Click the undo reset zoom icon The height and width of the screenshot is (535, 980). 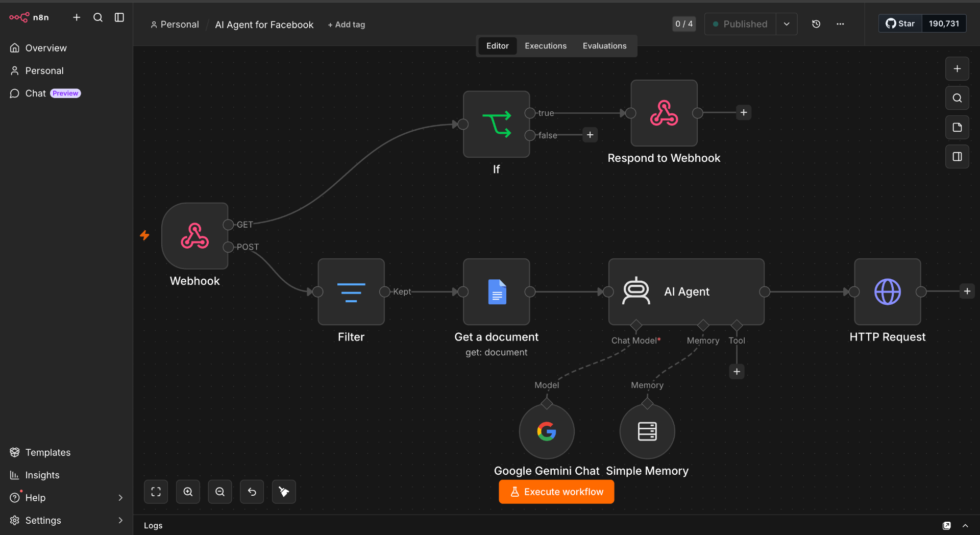click(252, 492)
